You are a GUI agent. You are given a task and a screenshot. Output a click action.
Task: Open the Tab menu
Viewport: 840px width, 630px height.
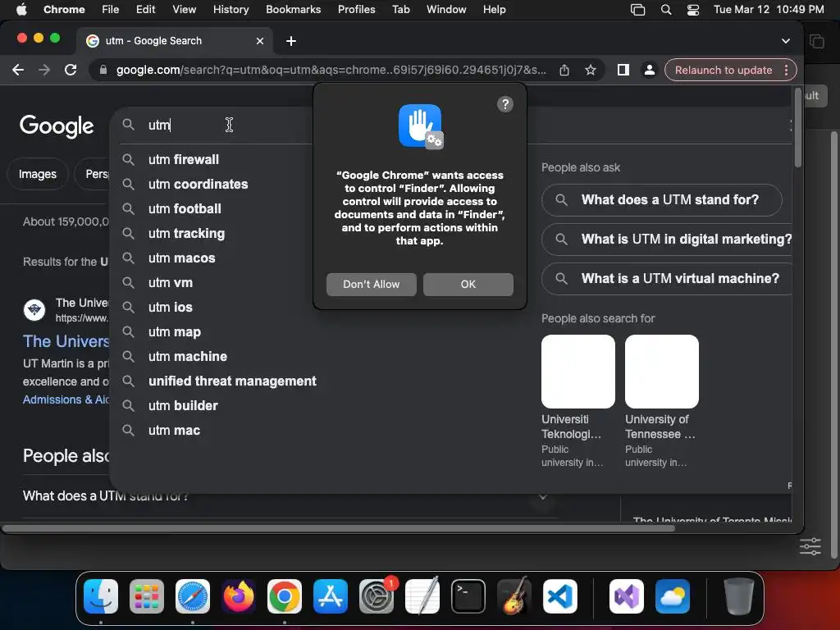(400, 10)
